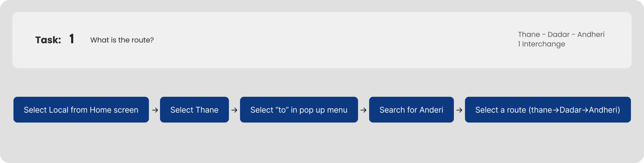The width and height of the screenshot is (644, 163).
Task: Click arrow between thane and Dadar in last step
Action: [x=556, y=110]
